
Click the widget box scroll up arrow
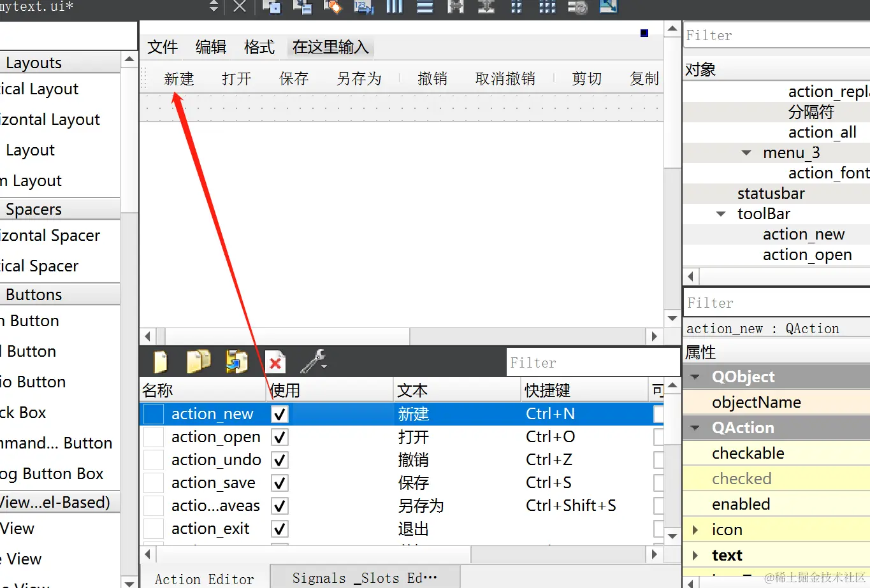129,59
